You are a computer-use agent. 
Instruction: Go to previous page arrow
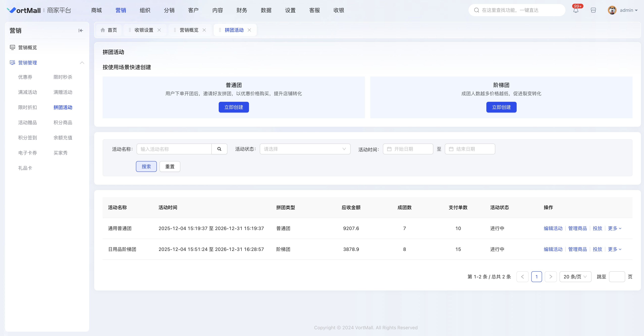[523, 277]
